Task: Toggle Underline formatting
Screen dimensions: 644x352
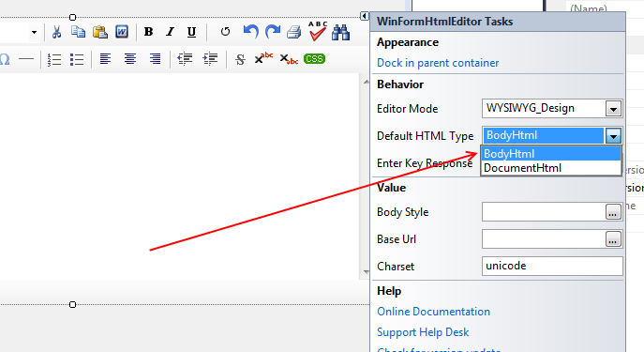Action: (191, 32)
